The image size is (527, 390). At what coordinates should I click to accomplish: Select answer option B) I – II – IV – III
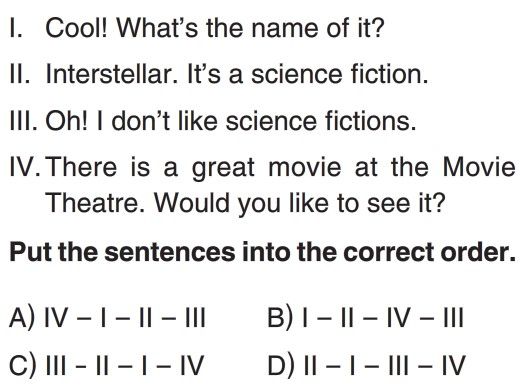[x=366, y=317]
